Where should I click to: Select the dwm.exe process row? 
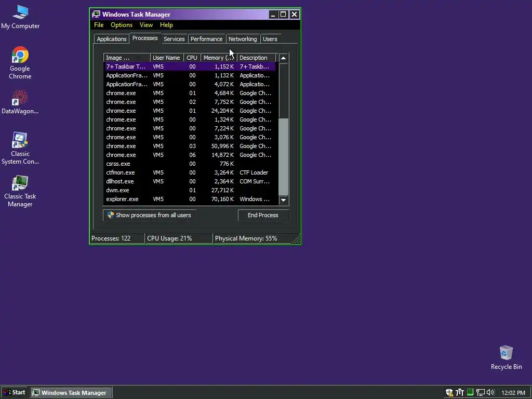(x=190, y=190)
